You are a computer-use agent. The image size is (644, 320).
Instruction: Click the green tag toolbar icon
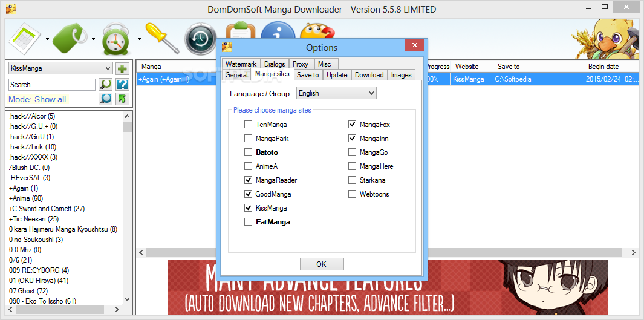(71, 38)
